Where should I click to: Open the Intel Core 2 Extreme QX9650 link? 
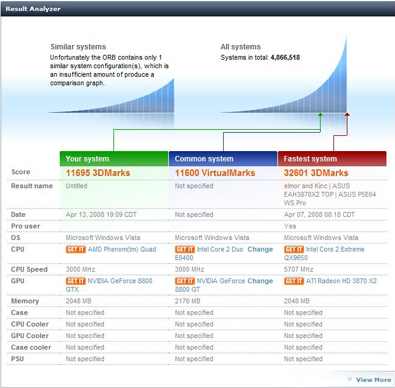[x=324, y=253]
